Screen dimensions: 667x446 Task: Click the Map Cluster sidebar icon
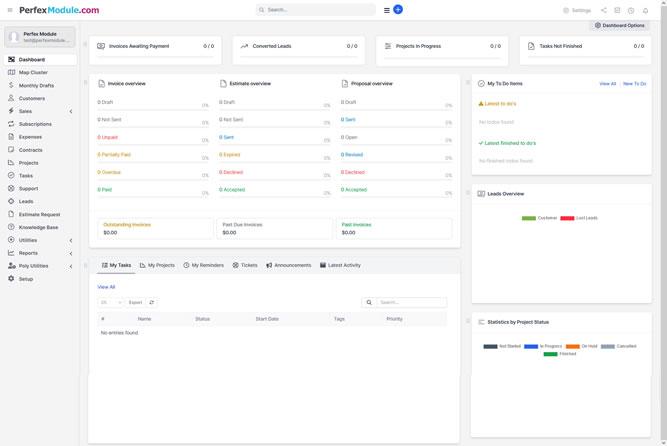click(11, 72)
